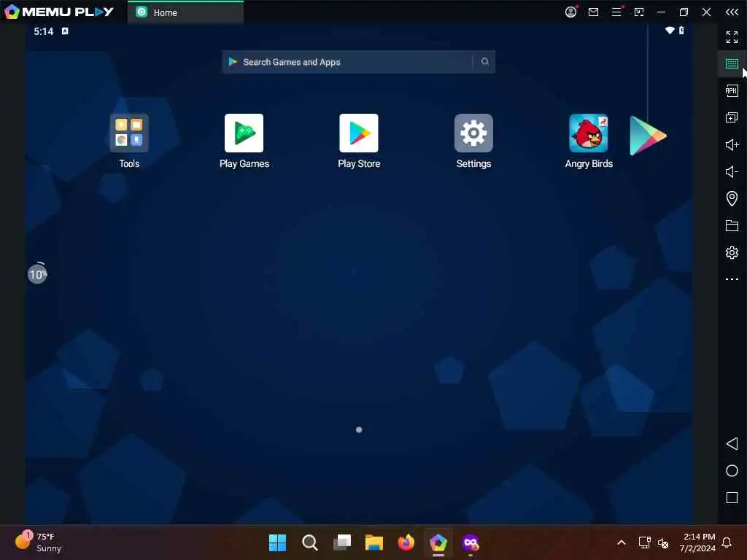Open the multi-instance window icon

click(x=732, y=117)
